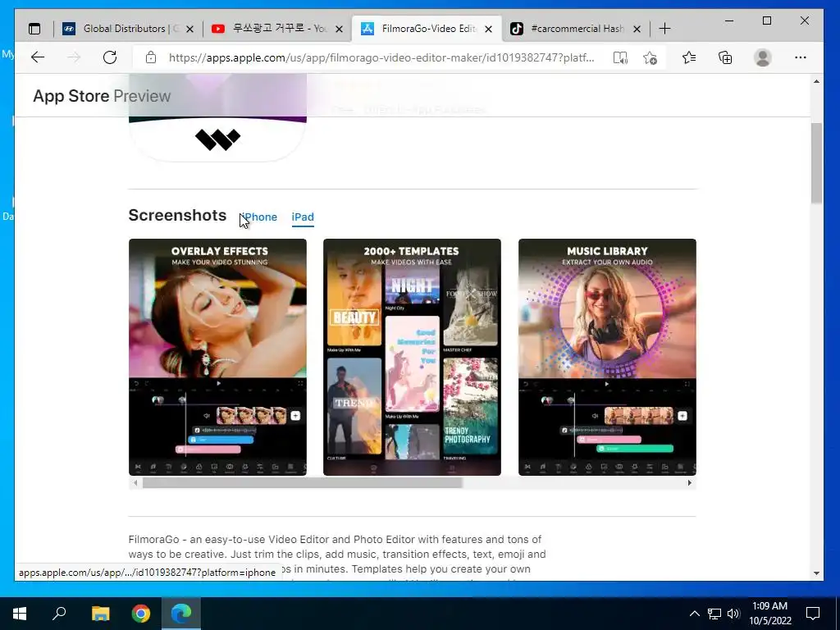Click the address bar URL
This screenshot has height=630, width=840.
(x=381, y=58)
